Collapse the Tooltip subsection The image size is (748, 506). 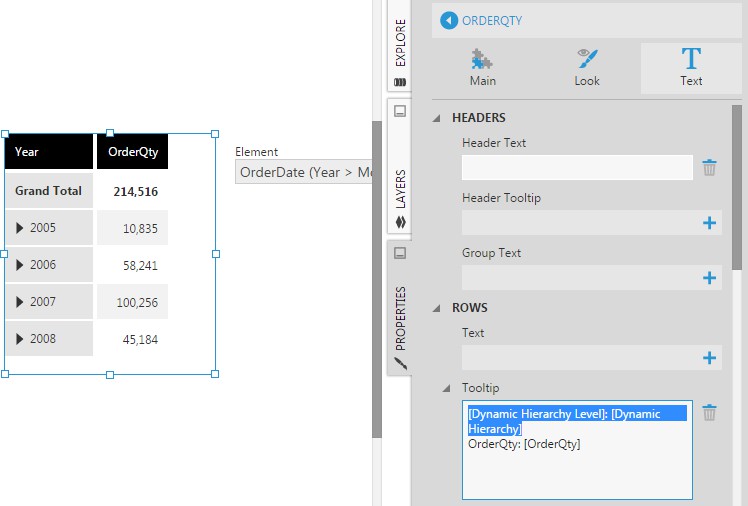447,388
